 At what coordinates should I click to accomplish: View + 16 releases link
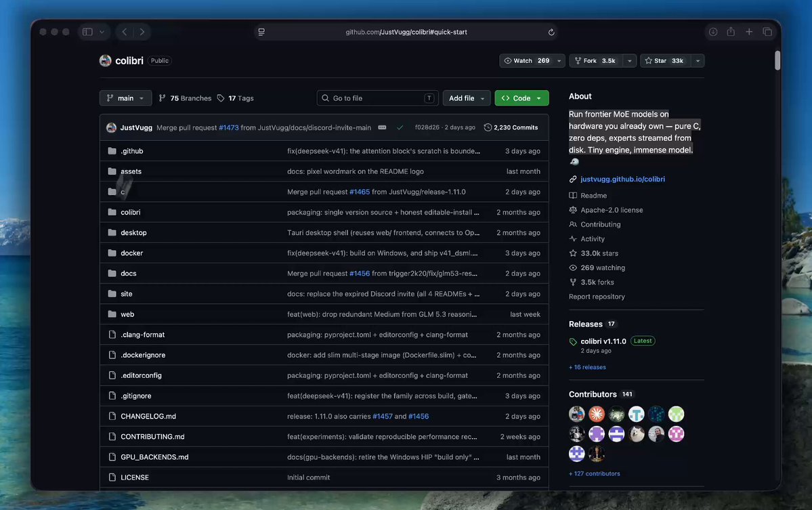pos(587,367)
